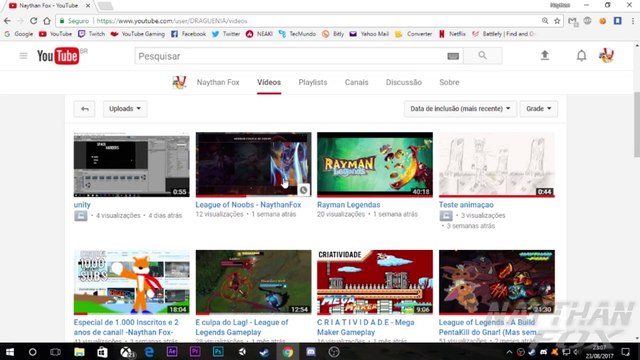The image size is (640, 360).
Task: Switch to the Discussão tab
Action: click(x=404, y=82)
